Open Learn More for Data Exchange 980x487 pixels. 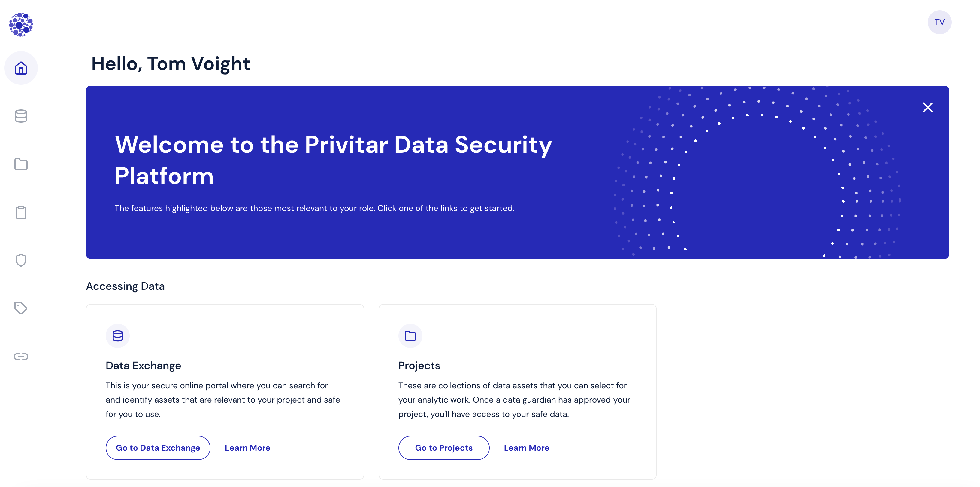pos(247,448)
